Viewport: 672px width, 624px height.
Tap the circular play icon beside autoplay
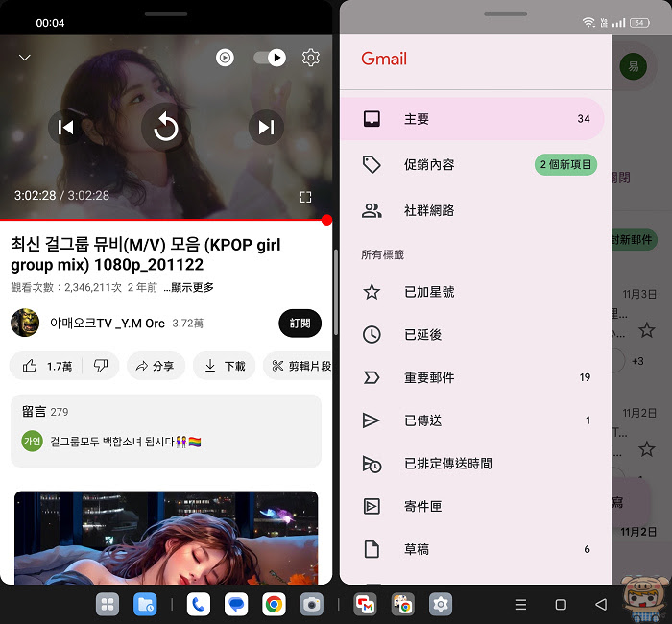(225, 58)
